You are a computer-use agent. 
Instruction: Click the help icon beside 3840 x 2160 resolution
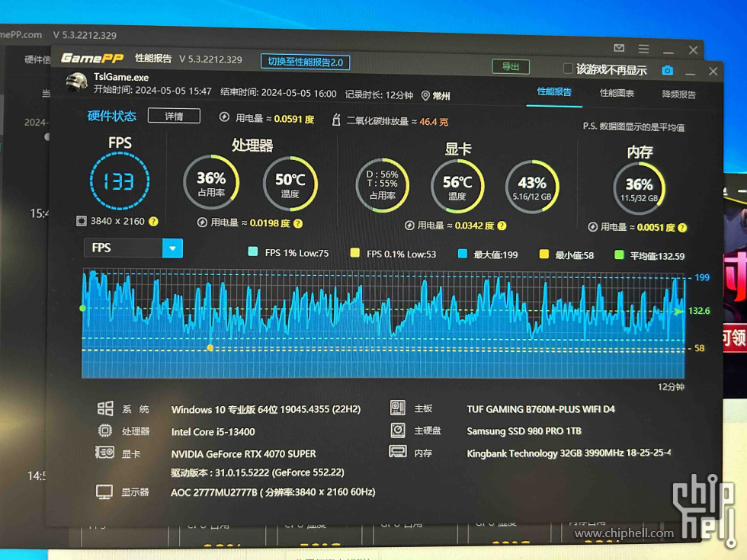pos(153,222)
